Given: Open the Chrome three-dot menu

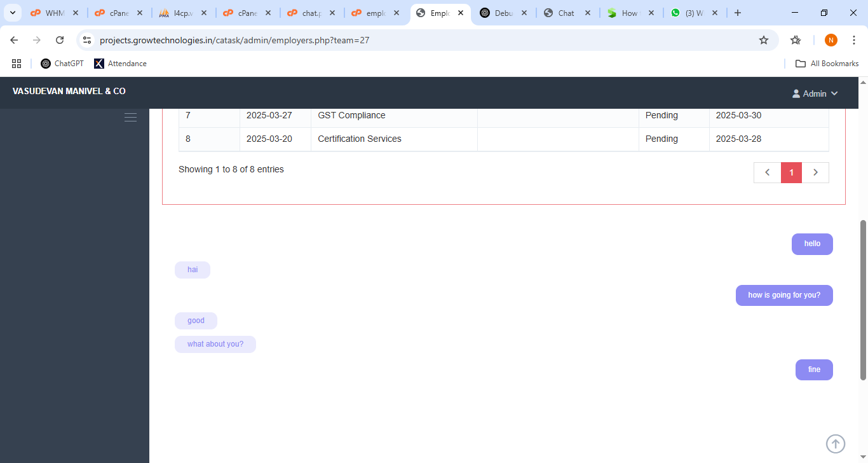Looking at the screenshot, I should [854, 40].
